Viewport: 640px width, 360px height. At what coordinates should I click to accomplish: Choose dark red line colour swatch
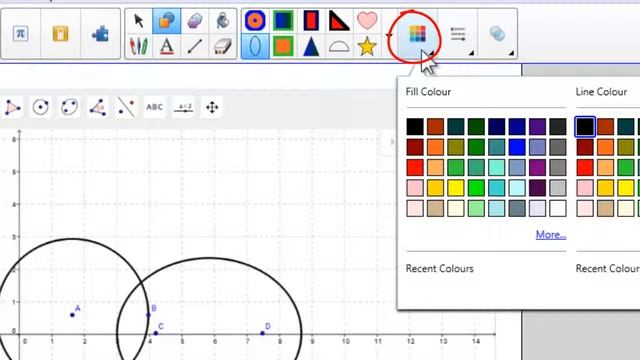[585, 147]
